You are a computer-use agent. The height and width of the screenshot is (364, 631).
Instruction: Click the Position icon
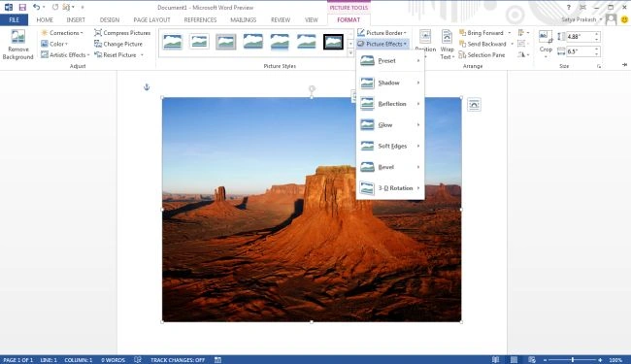point(425,37)
